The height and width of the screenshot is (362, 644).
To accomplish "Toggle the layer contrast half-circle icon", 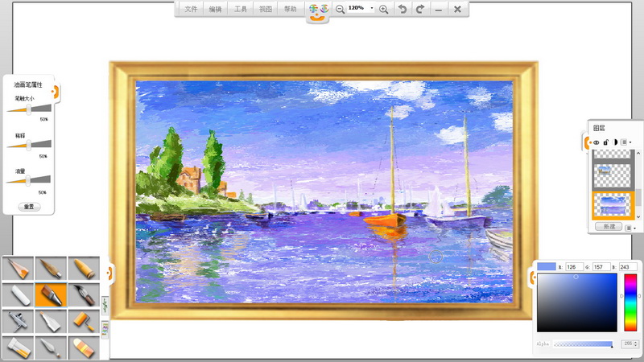I will coord(615,142).
